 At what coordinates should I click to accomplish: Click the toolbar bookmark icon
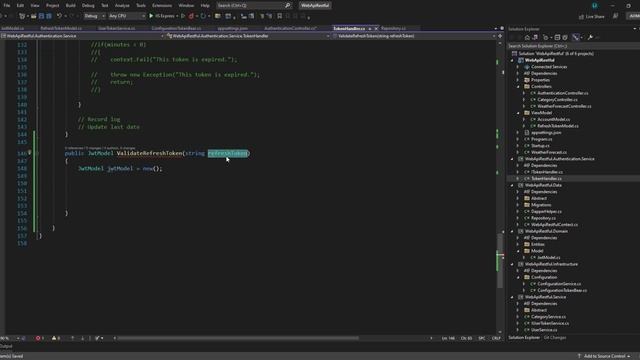280,16
